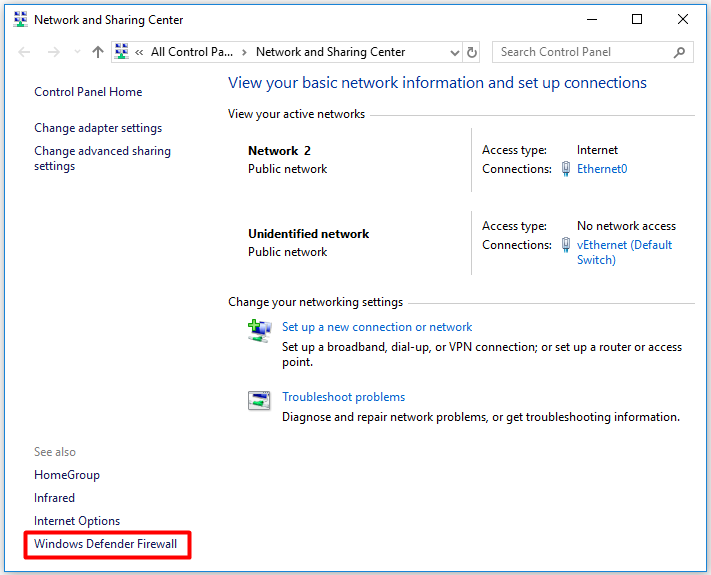711x575 pixels.
Task: Select the All Control Panel Items breadcrumb
Action: [191, 52]
